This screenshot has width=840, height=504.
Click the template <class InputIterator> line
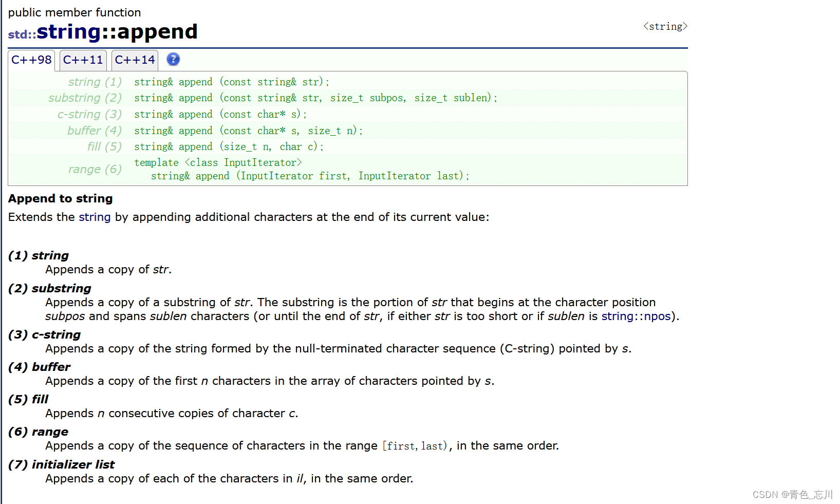(218, 162)
